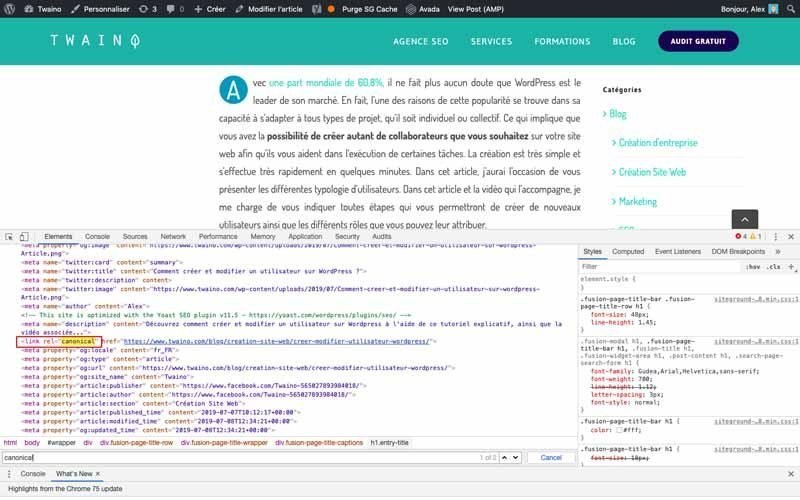Click the orange SEO score dot
Screen dimensions: 800x500
(331, 9)
